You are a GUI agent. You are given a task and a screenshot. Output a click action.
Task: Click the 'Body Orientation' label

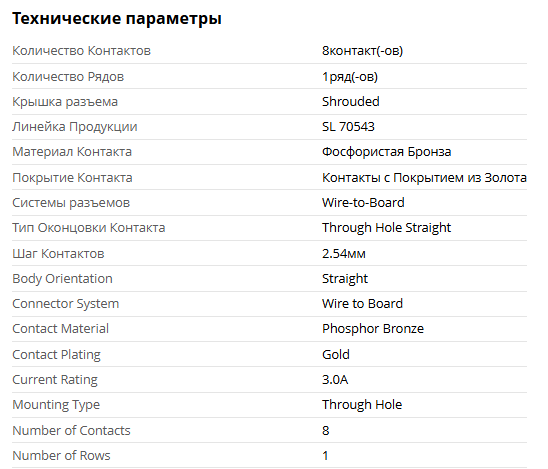coord(63,279)
